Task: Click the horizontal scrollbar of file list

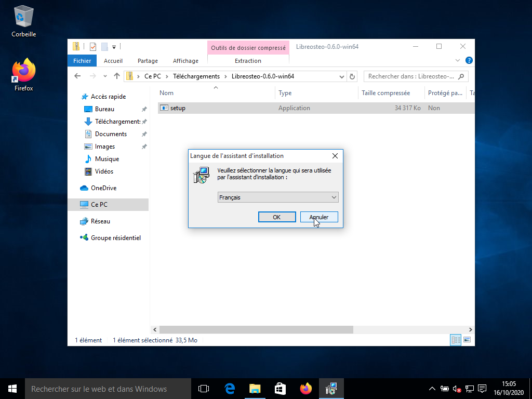Action: pos(256,329)
